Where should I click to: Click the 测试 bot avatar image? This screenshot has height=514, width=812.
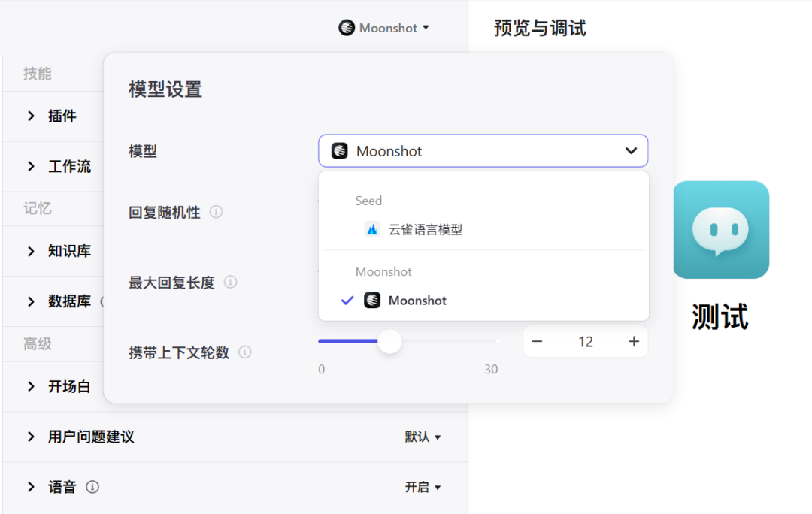tap(721, 229)
